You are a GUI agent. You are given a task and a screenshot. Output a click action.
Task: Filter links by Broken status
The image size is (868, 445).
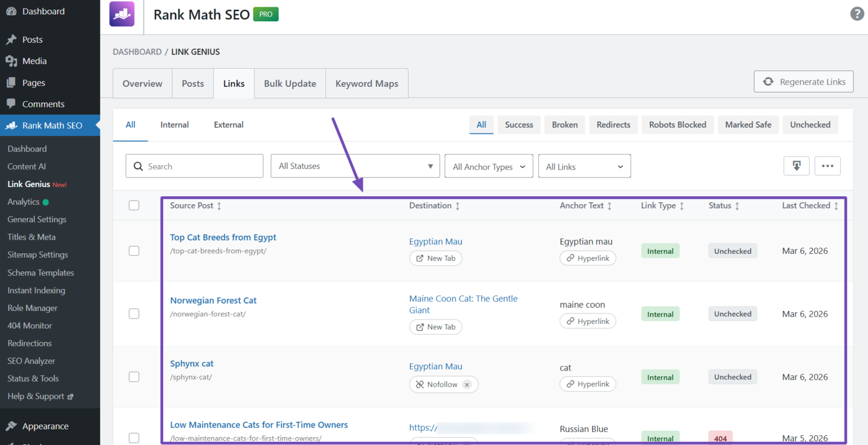565,125
